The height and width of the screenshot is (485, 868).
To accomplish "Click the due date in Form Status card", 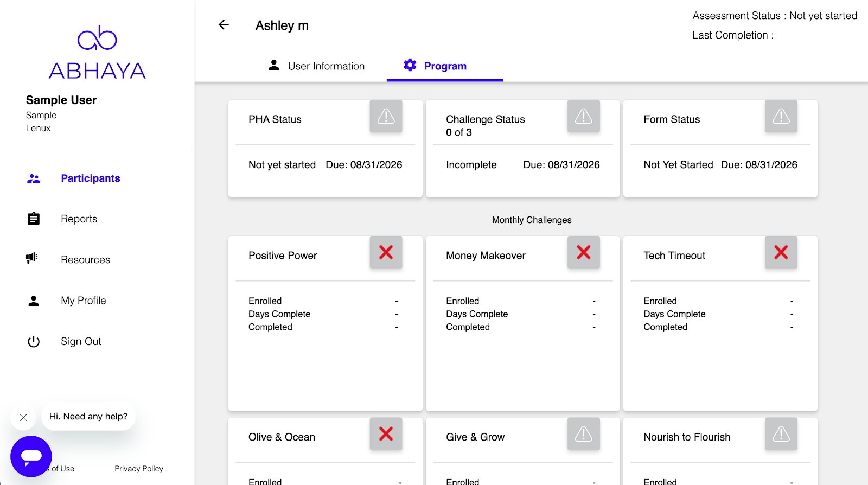I will coord(759,165).
